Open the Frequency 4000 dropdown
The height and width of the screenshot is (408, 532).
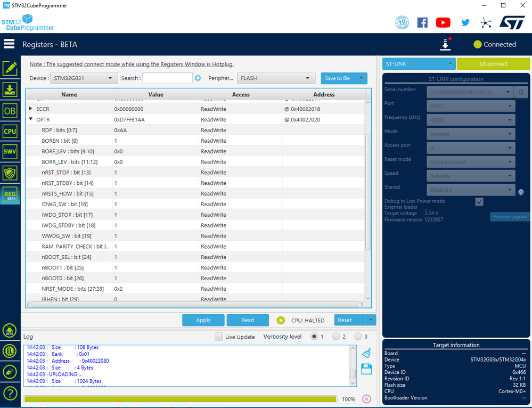pyautogui.click(x=471, y=120)
